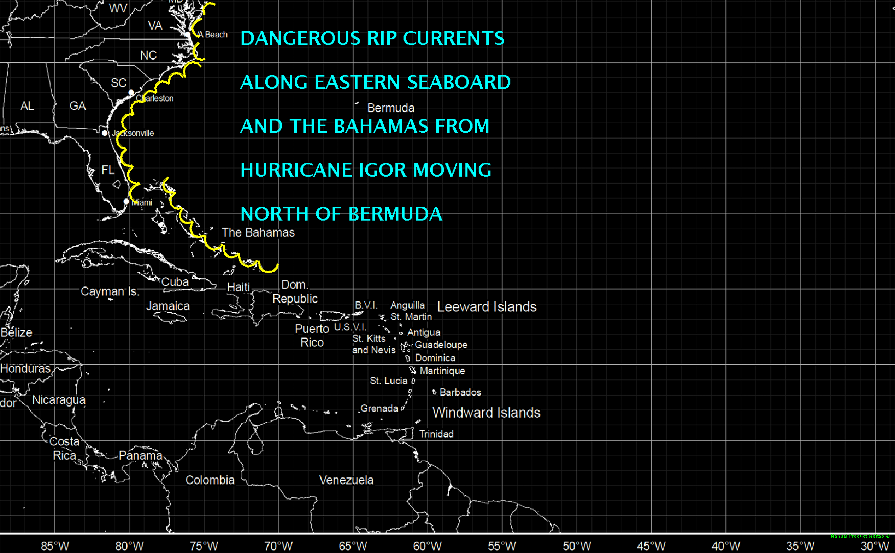This screenshot has height=553, width=895.
Task: Click the 45°W longitude label
Action: tap(651, 546)
